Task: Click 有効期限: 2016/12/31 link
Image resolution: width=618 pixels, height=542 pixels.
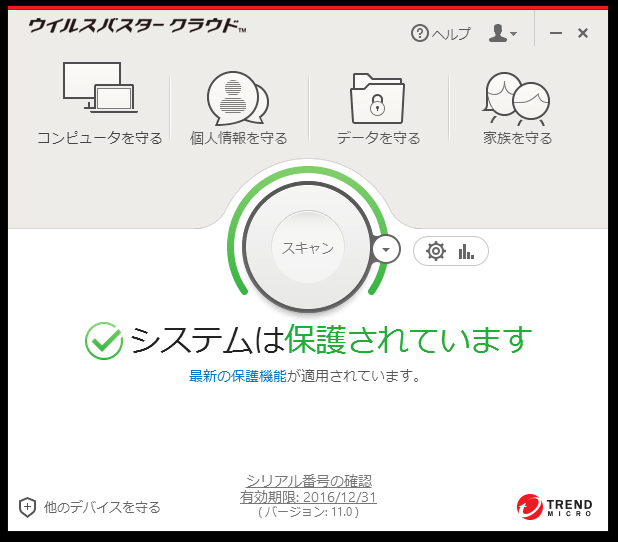Action: click(x=308, y=497)
